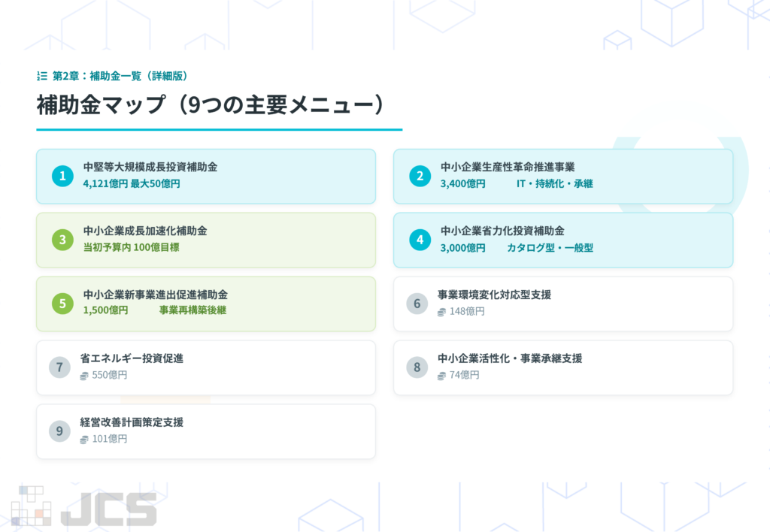Image resolution: width=770 pixels, height=532 pixels.
Task: Click the 経営改善計画策定支援 card title
Action: [x=132, y=422]
